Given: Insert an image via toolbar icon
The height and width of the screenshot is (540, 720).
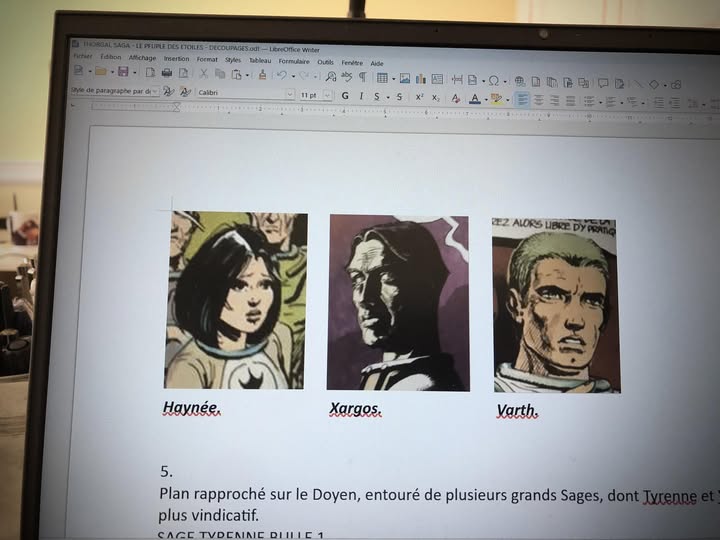Looking at the screenshot, I should 404,78.
